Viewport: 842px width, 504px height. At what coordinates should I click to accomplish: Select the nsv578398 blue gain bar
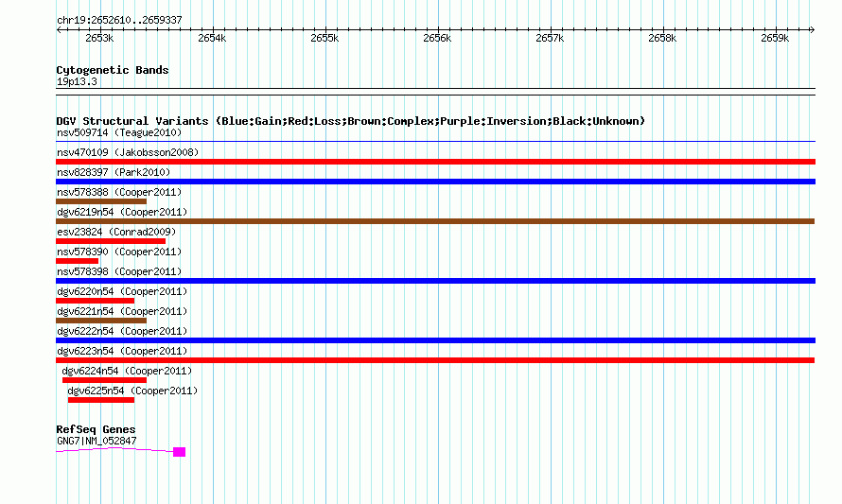pos(435,281)
